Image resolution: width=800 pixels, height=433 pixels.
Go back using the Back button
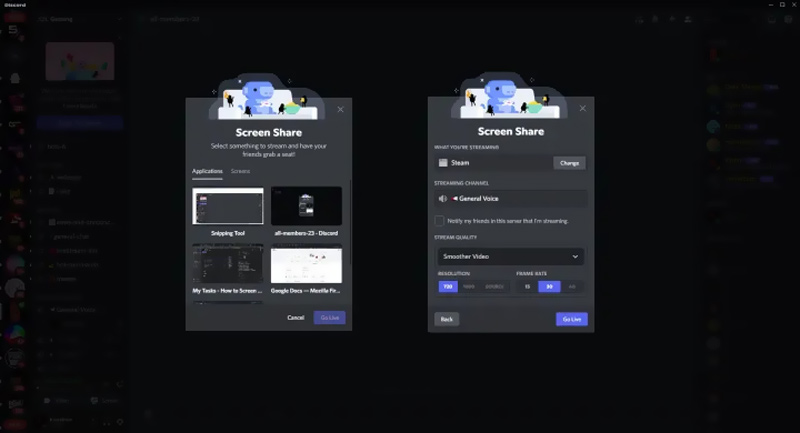tap(447, 319)
